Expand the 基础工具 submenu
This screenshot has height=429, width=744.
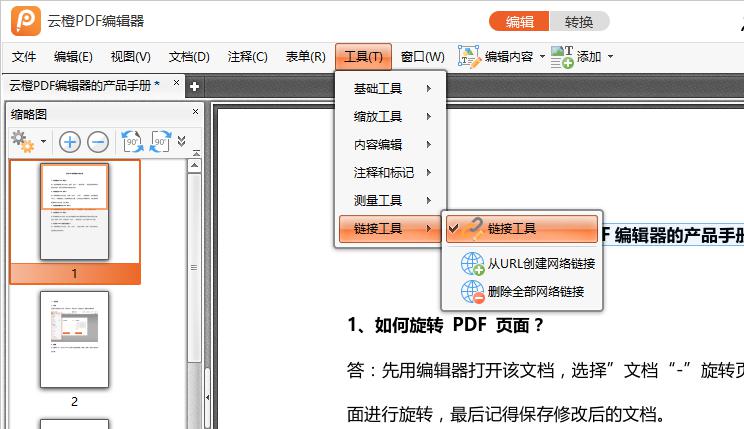click(391, 88)
